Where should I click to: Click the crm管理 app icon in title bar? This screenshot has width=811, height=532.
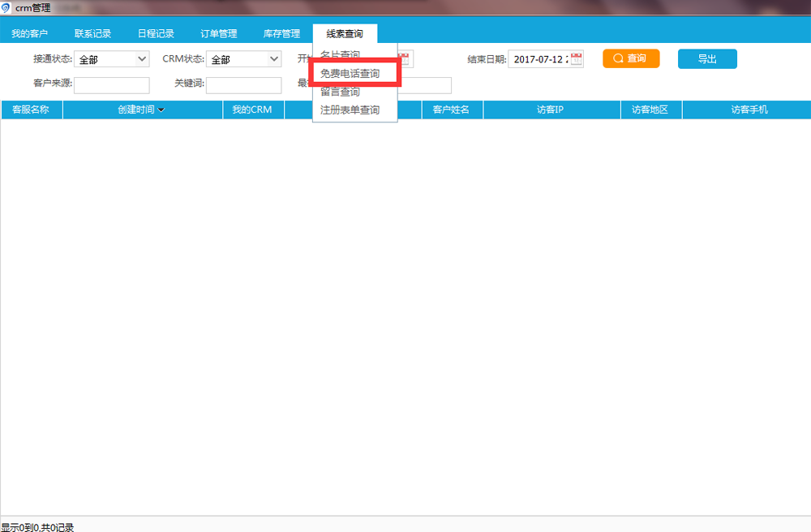pyautogui.click(x=6, y=7)
